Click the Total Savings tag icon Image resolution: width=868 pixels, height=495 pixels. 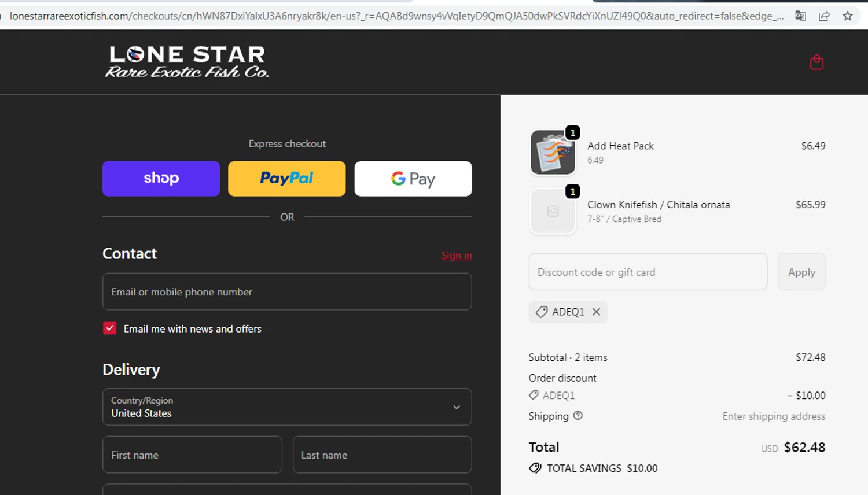(x=535, y=468)
